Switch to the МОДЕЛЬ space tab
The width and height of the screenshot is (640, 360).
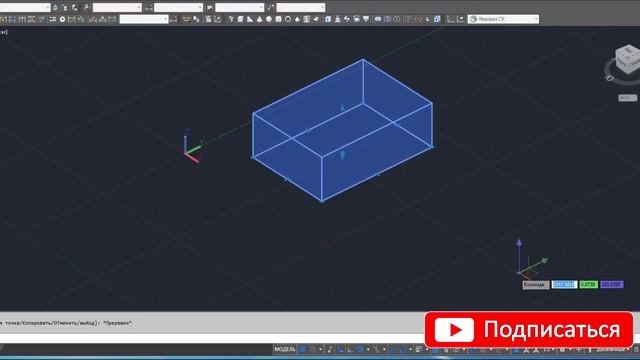[284, 349]
